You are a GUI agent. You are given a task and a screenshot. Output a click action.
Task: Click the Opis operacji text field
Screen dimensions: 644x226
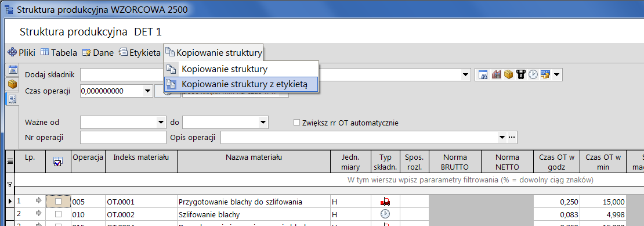coord(359,137)
